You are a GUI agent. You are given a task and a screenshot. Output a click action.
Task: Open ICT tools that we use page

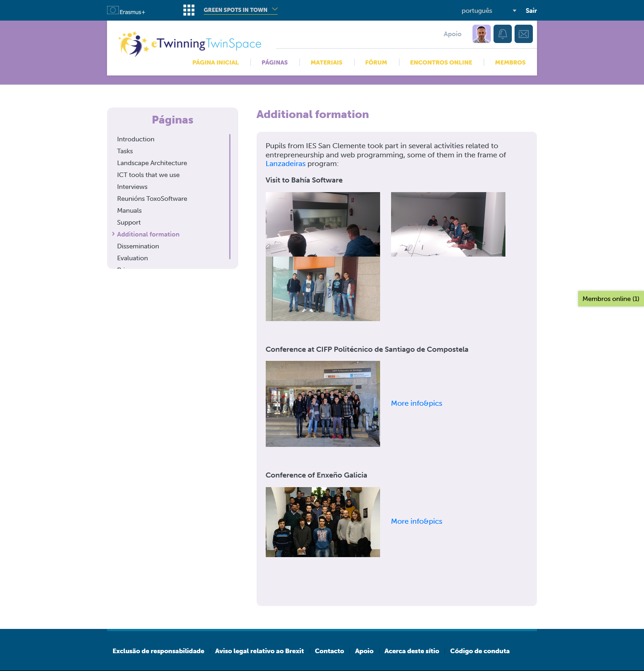click(148, 175)
